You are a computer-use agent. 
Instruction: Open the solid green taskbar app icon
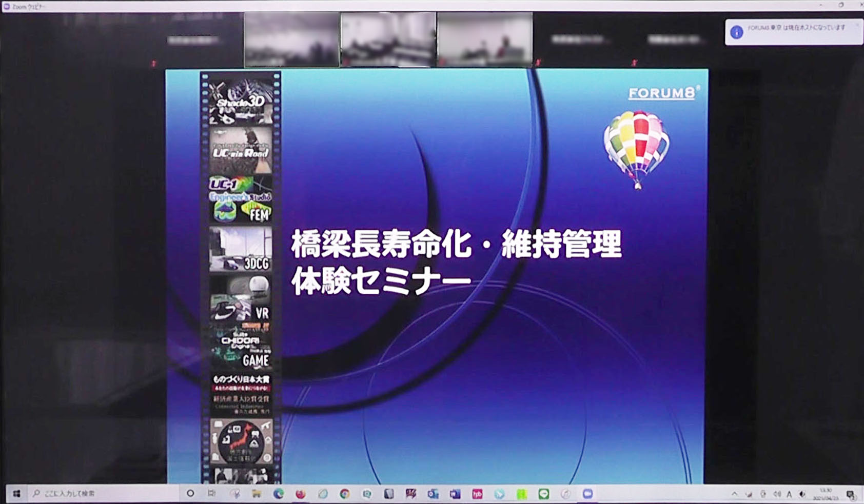coord(522,494)
